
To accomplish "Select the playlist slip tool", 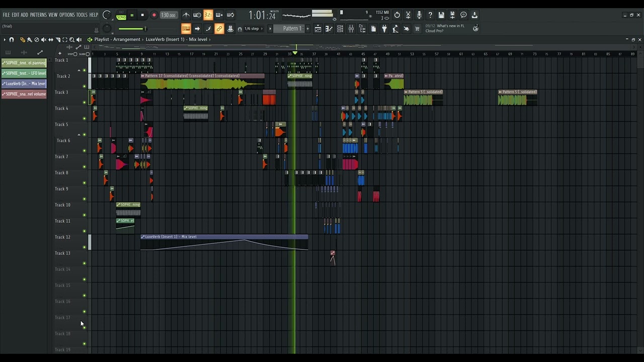I will [50, 39].
